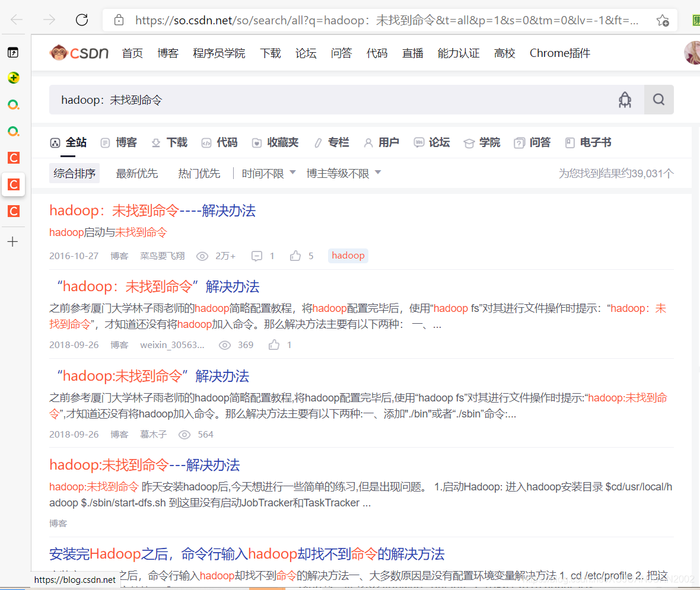Click the thumbs-up icon on the first result
Viewport: 700px width, 590px height.
(x=295, y=255)
